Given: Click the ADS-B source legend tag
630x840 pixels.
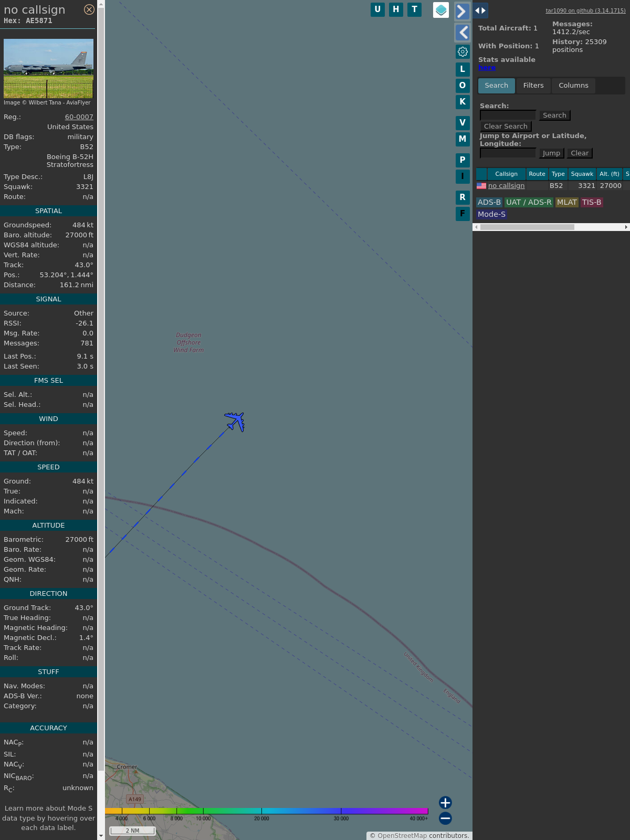Looking at the screenshot, I should point(489,202).
